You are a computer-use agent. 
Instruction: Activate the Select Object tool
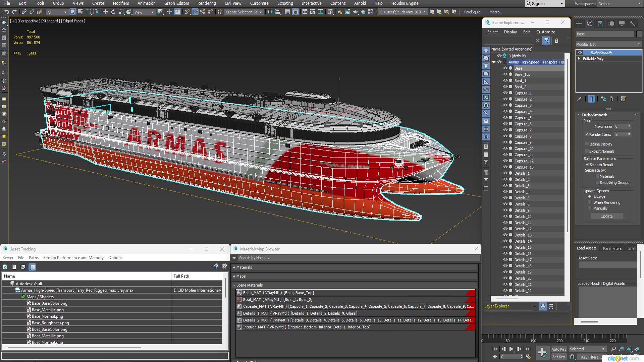73,12
